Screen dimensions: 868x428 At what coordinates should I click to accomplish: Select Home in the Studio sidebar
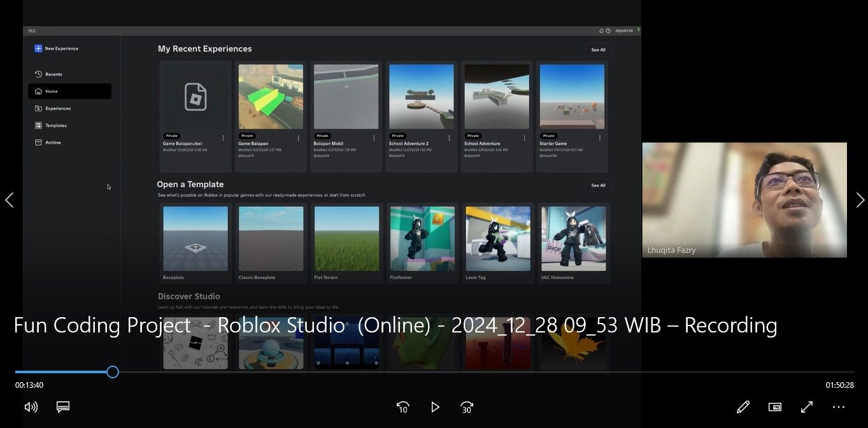(69, 91)
